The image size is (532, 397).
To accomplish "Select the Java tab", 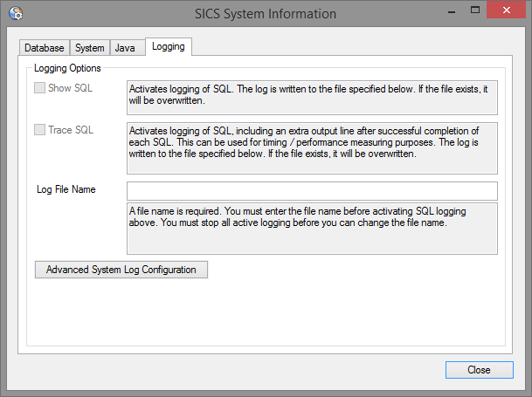I will 125,48.
